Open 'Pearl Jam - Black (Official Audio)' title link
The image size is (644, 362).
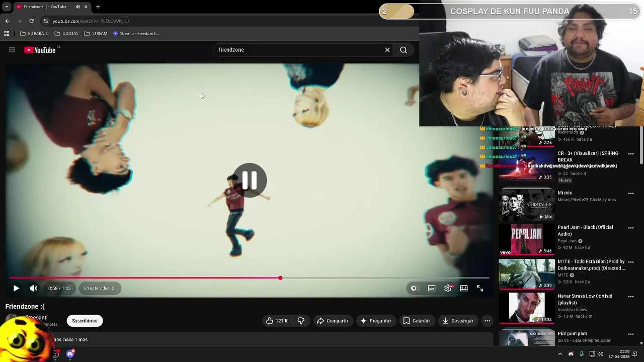tap(585, 230)
